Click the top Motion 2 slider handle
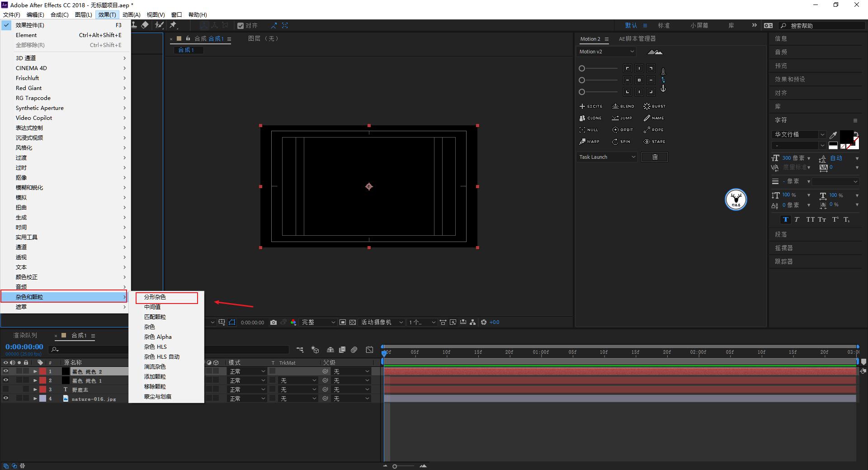This screenshot has height=470, width=868. (x=582, y=68)
